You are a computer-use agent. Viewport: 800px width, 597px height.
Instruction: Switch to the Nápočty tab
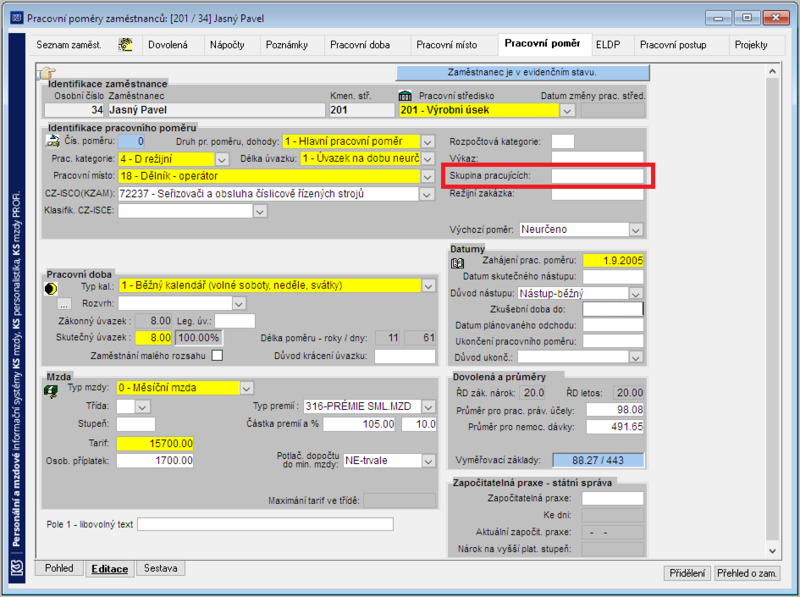point(227,45)
